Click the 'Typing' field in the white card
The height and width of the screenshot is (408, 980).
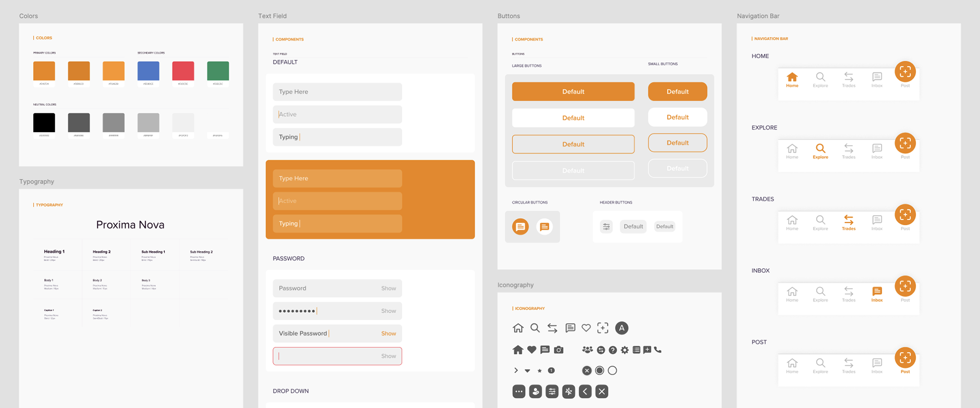337,137
